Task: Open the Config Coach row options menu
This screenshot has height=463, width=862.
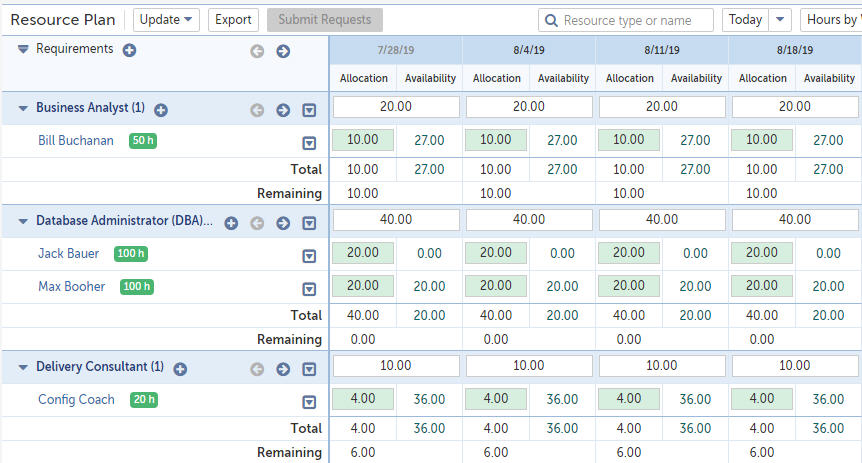Action: click(x=310, y=403)
